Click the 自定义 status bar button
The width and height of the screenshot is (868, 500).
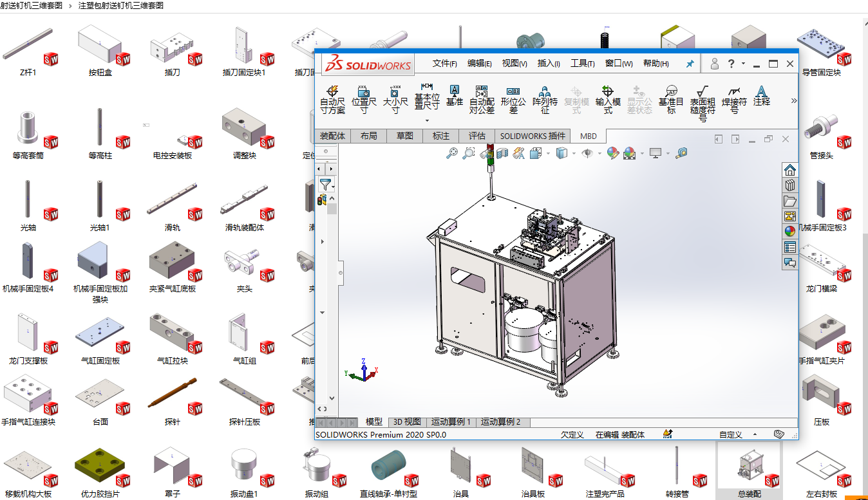[730, 435]
